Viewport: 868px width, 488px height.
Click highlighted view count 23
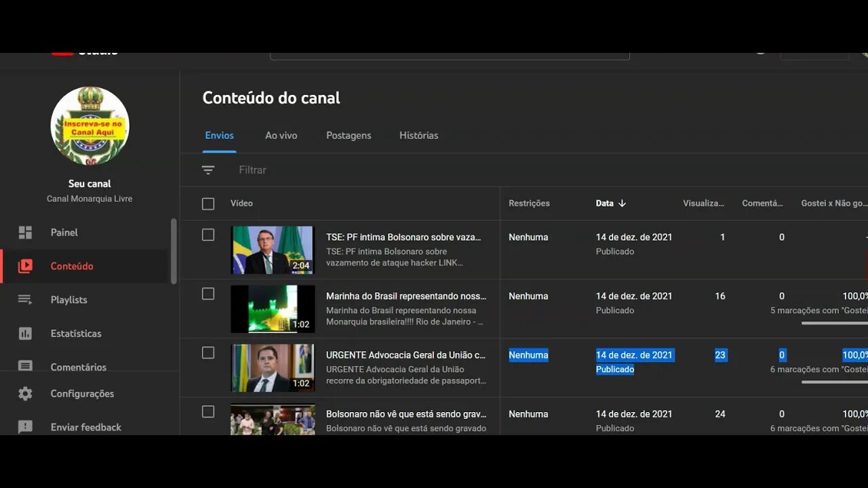(x=720, y=355)
